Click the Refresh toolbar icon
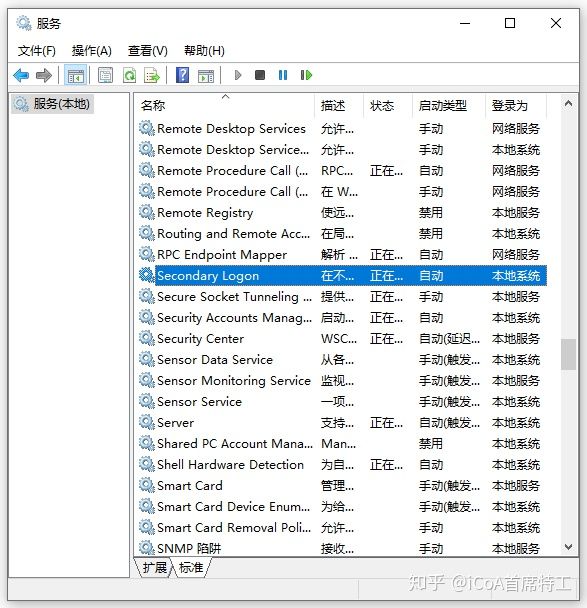 point(129,75)
